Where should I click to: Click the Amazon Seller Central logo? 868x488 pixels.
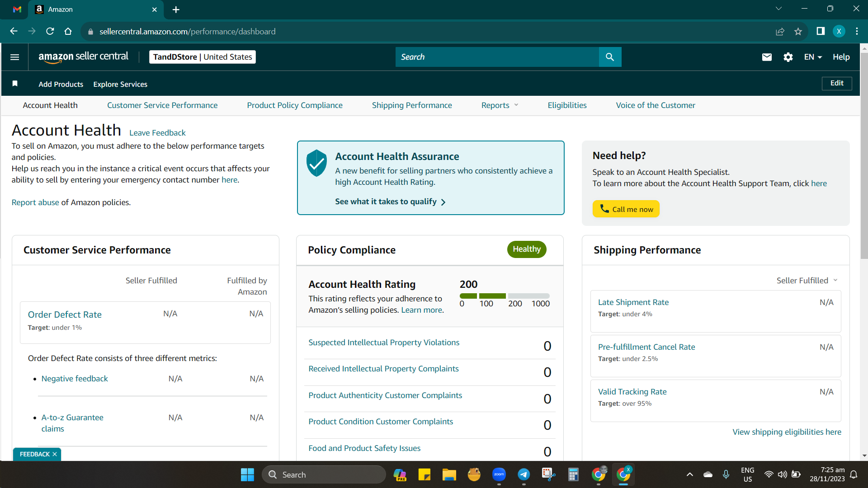(83, 57)
